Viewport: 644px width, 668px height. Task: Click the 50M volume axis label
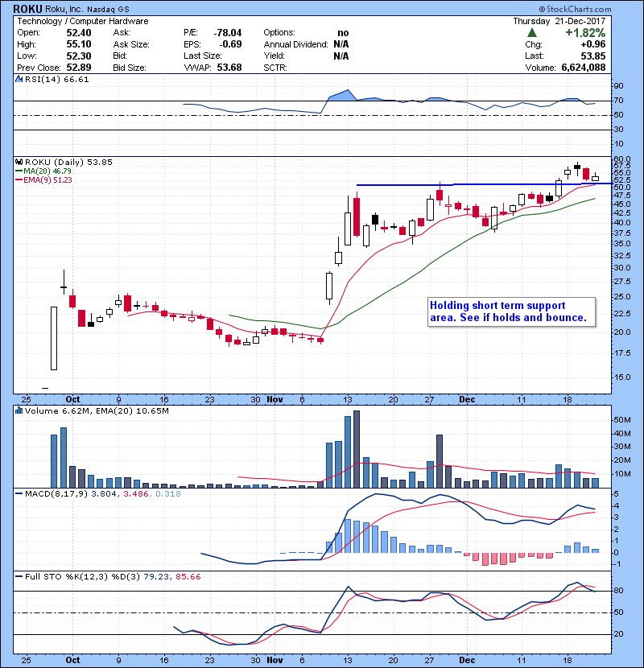tap(621, 420)
